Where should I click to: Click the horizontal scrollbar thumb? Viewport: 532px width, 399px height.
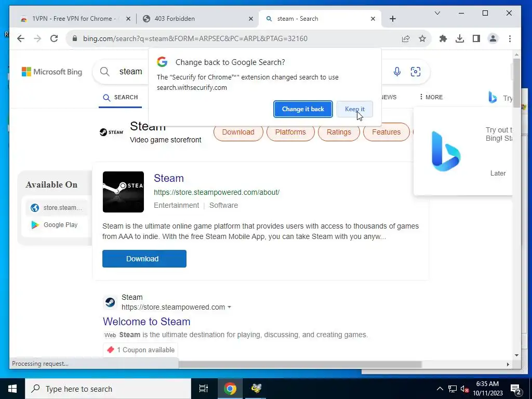click(x=300, y=364)
